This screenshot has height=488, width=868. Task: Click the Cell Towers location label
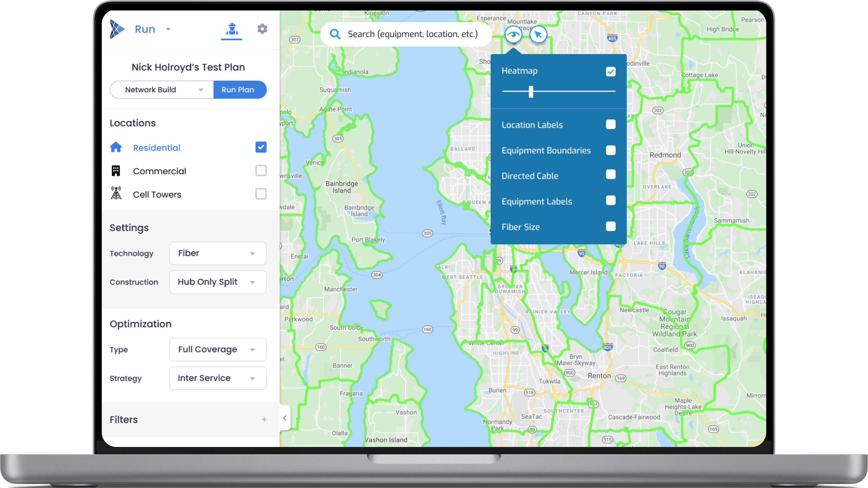coord(157,195)
